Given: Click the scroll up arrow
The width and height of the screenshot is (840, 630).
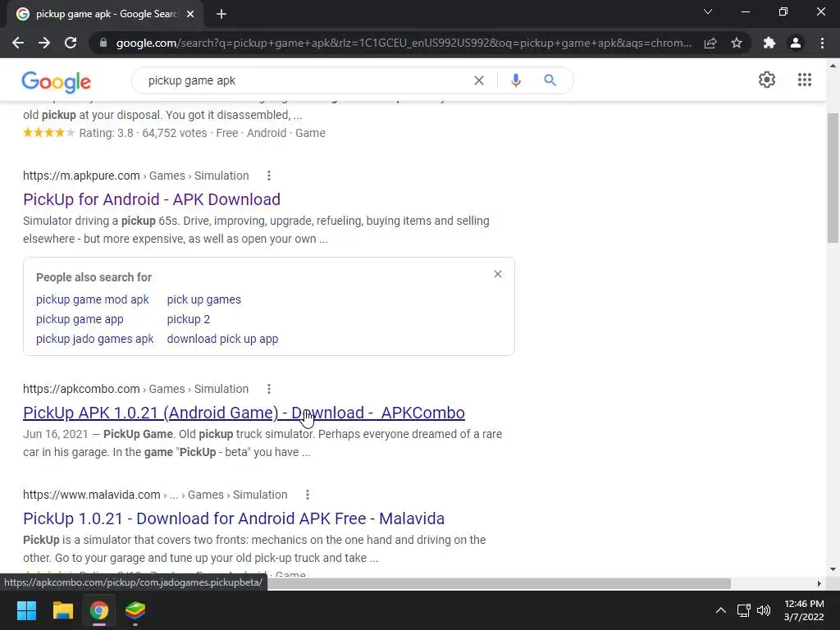Looking at the screenshot, I should [x=833, y=66].
